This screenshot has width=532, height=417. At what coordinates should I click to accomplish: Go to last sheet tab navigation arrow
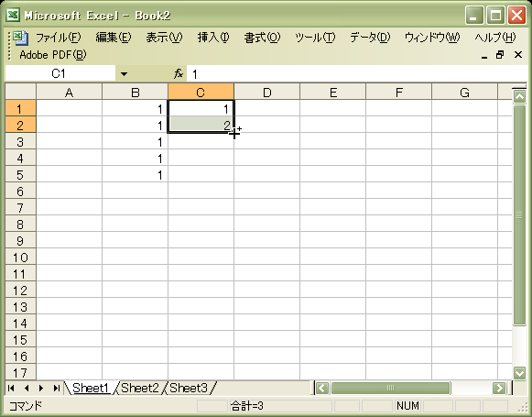tap(57, 388)
